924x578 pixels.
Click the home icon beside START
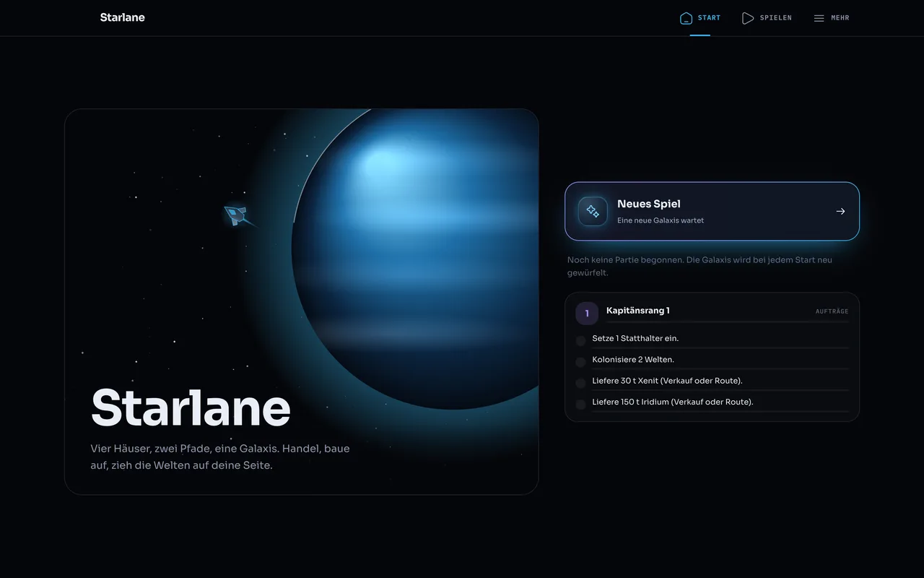(686, 18)
